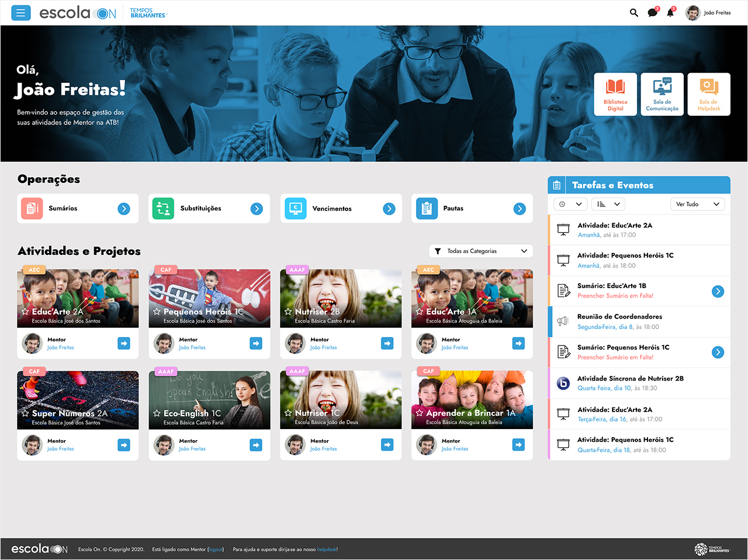Screen dimensions: 748x560
Task: Click the search magnifier icon
Action: pyautogui.click(x=633, y=13)
